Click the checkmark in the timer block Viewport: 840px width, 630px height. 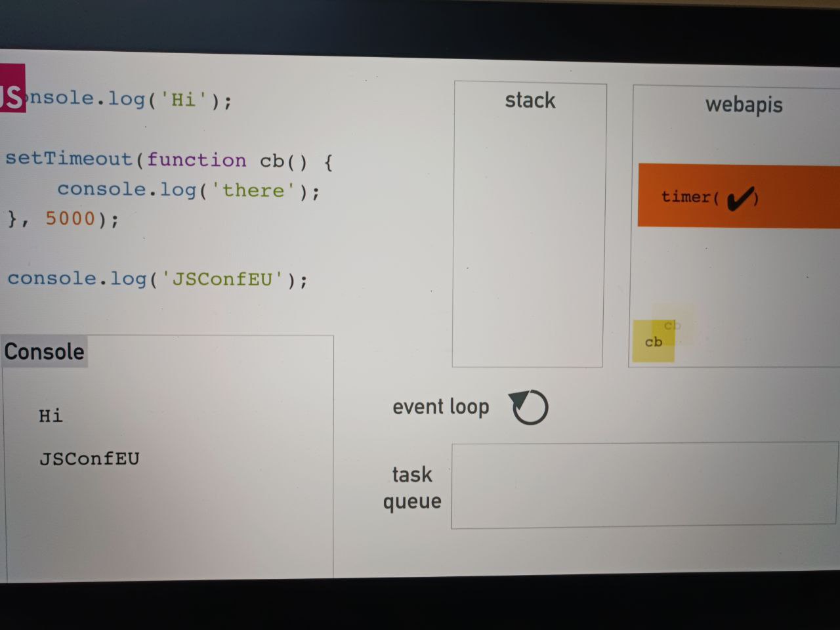[740, 198]
